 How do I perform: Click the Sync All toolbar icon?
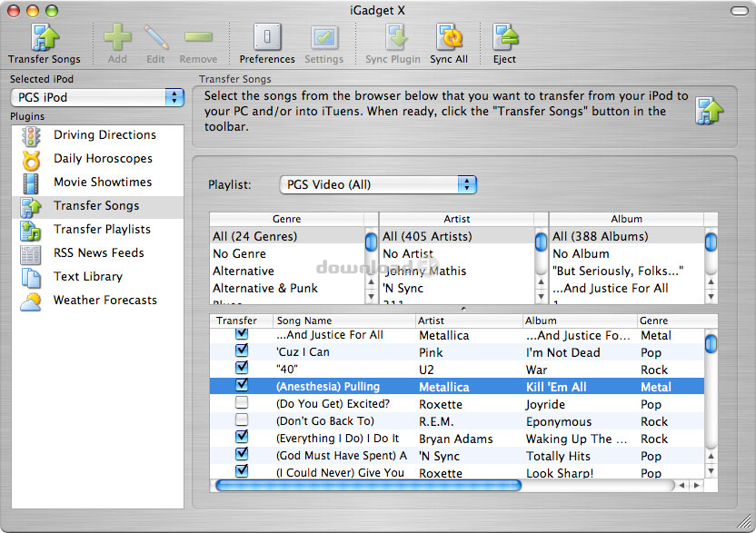pos(449,42)
